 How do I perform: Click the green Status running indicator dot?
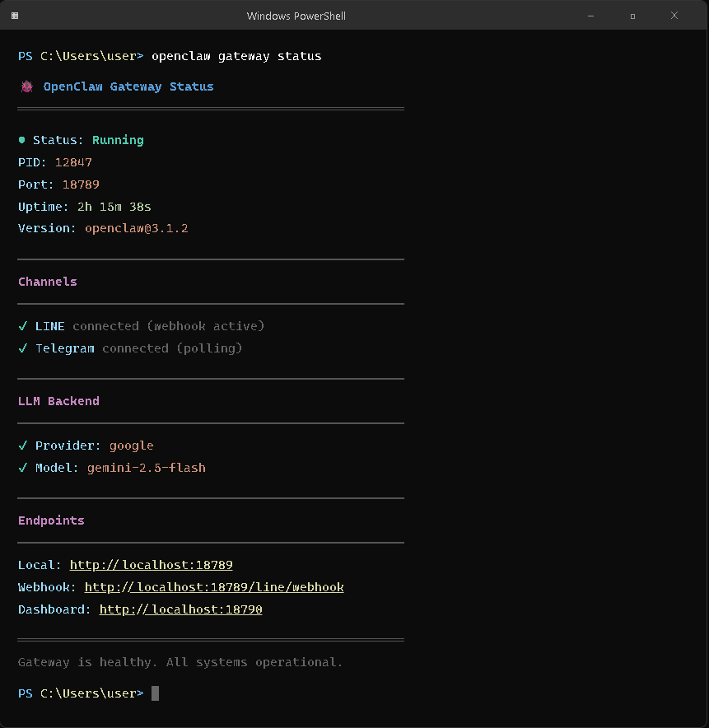click(x=21, y=139)
